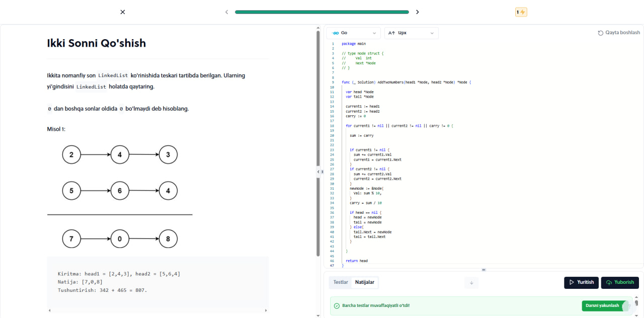
Task: Click the 'carry := 0' code line
Action: click(356, 116)
